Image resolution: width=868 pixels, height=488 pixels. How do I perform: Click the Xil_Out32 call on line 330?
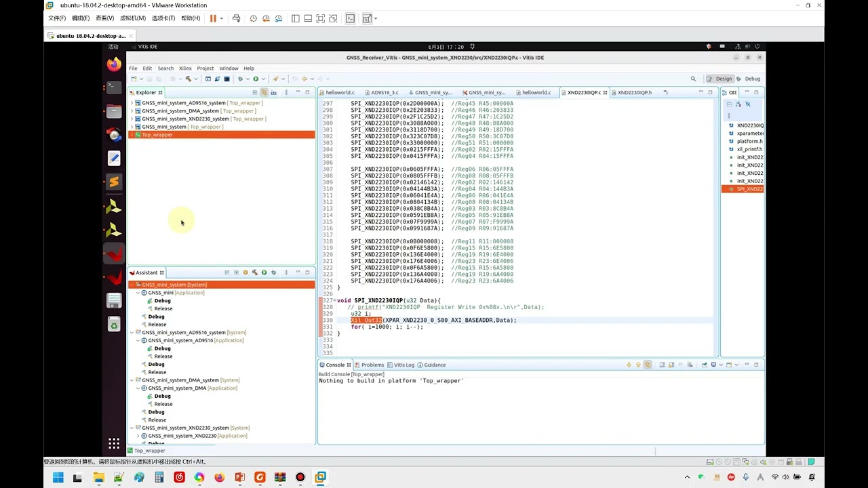tap(366, 320)
